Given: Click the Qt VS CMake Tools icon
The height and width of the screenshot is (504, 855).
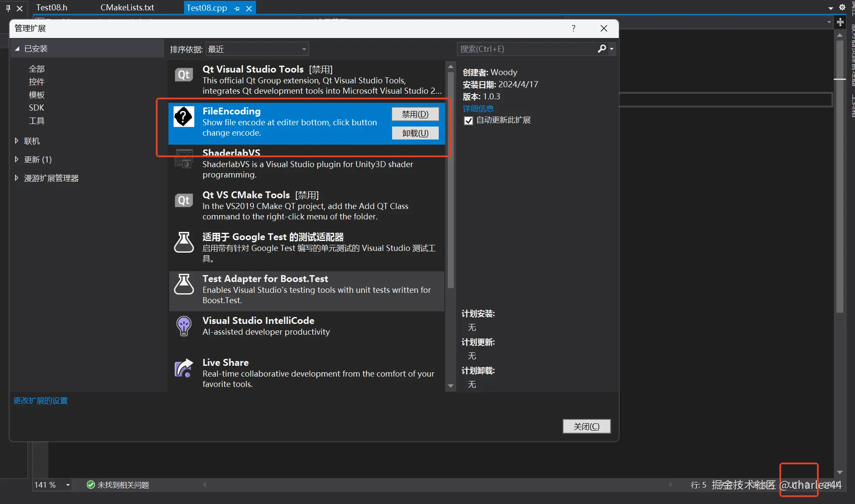Looking at the screenshot, I should pyautogui.click(x=184, y=200).
